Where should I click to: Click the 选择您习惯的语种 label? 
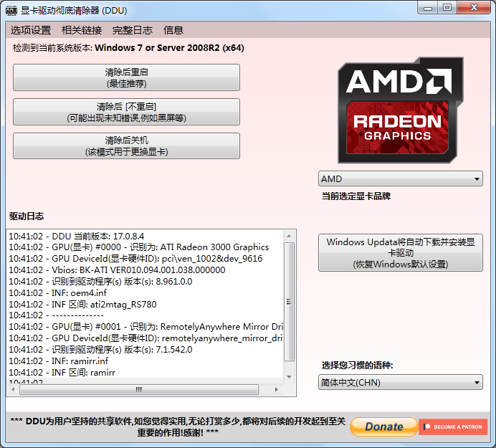[x=358, y=365]
